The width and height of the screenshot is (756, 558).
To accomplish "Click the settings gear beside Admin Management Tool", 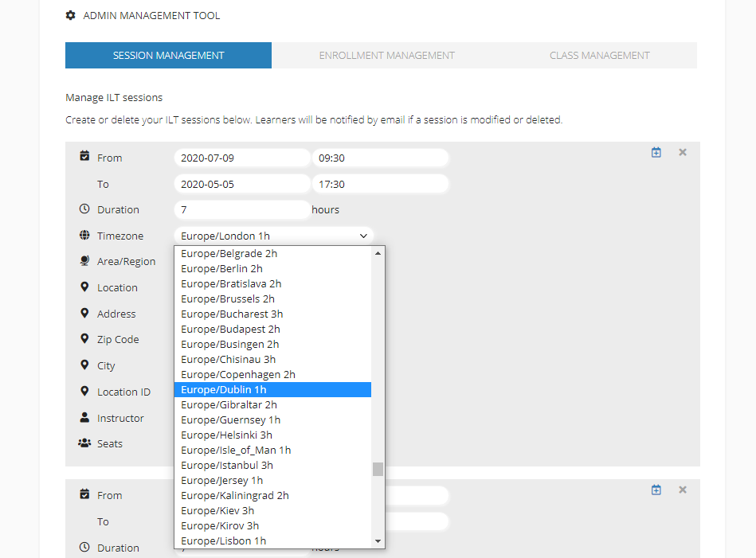I will tap(70, 15).
